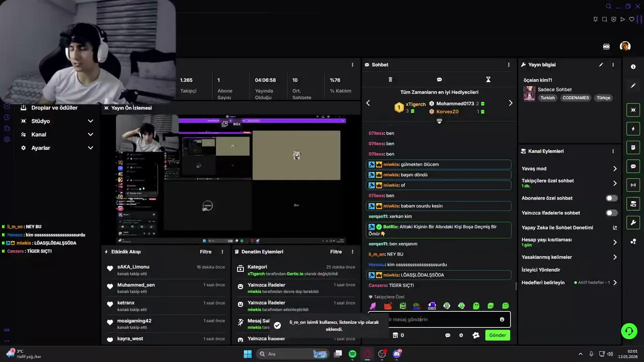This screenshot has height=362, width=644.
Task: Expand Yasaklanmış kelimeler list
Action: tap(615, 257)
